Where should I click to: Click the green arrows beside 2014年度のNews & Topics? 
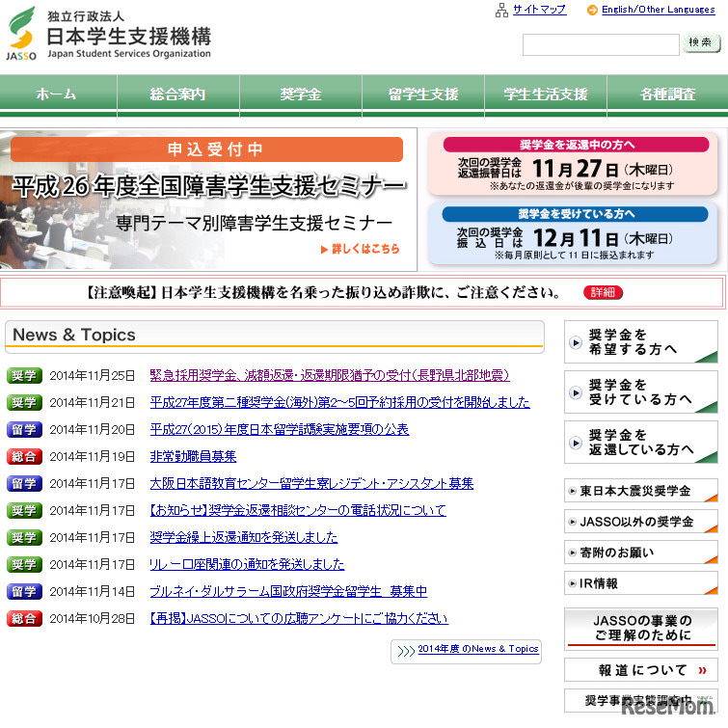(406, 651)
